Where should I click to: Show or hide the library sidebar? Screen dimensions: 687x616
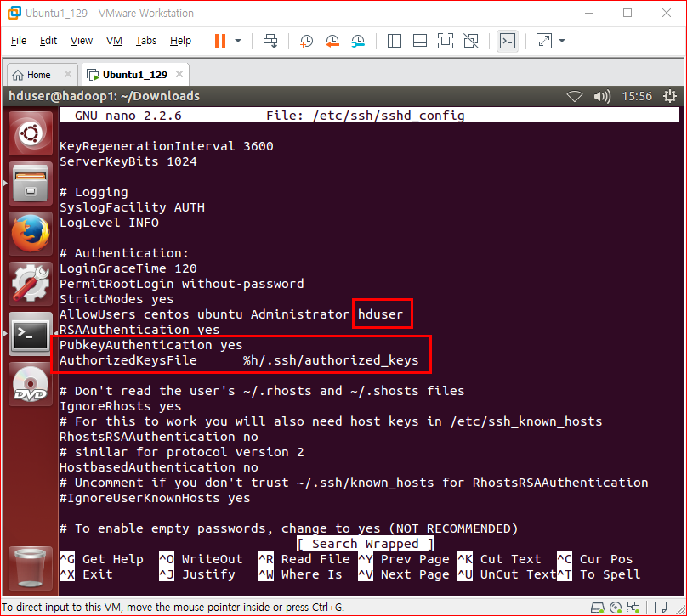coord(395,41)
